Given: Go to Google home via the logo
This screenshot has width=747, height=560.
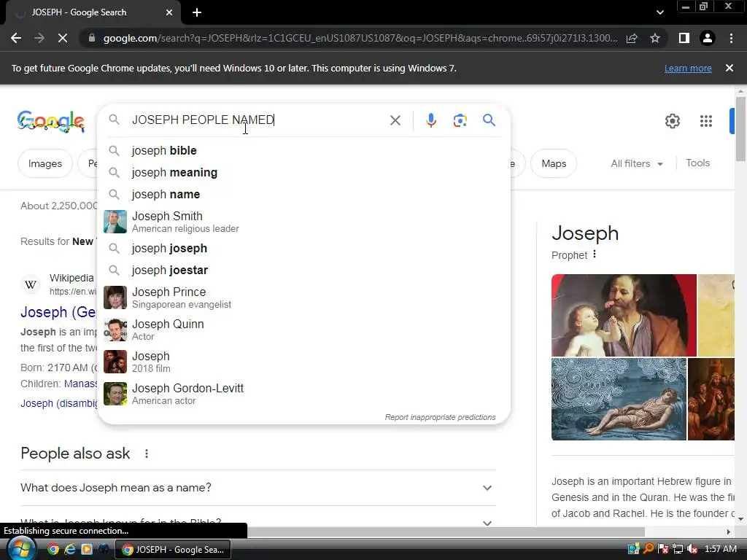Looking at the screenshot, I should click(51, 122).
